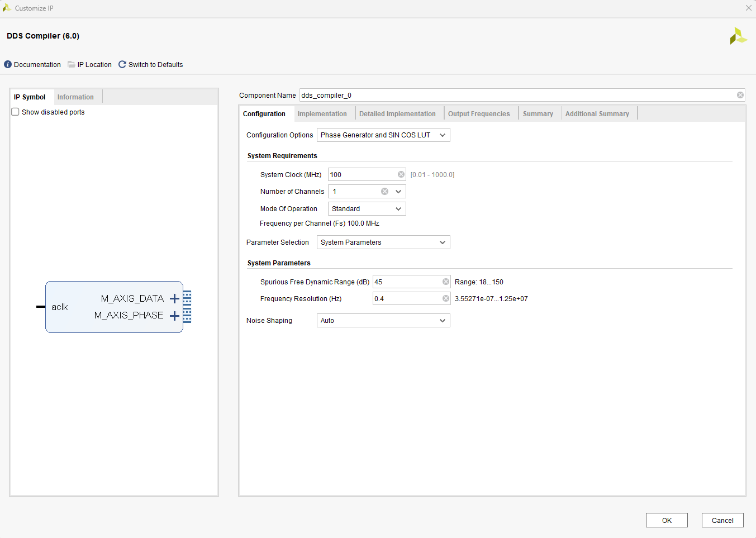Click the Component Name input field
Screen dimensions: 756x538
(x=522, y=95)
